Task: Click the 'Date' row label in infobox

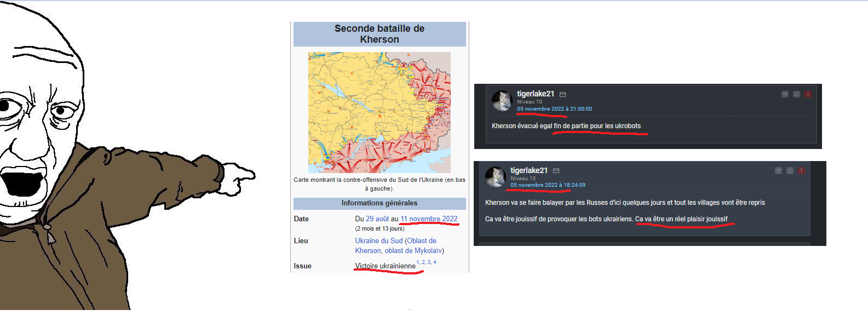Action: click(x=301, y=219)
